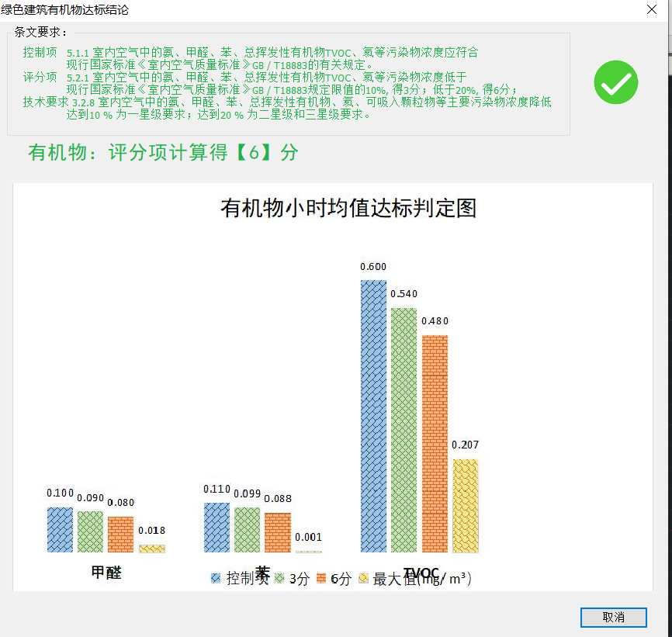Click the orange 苯 bar labeled 0.088
Screen dimensions: 672x637
(277, 532)
